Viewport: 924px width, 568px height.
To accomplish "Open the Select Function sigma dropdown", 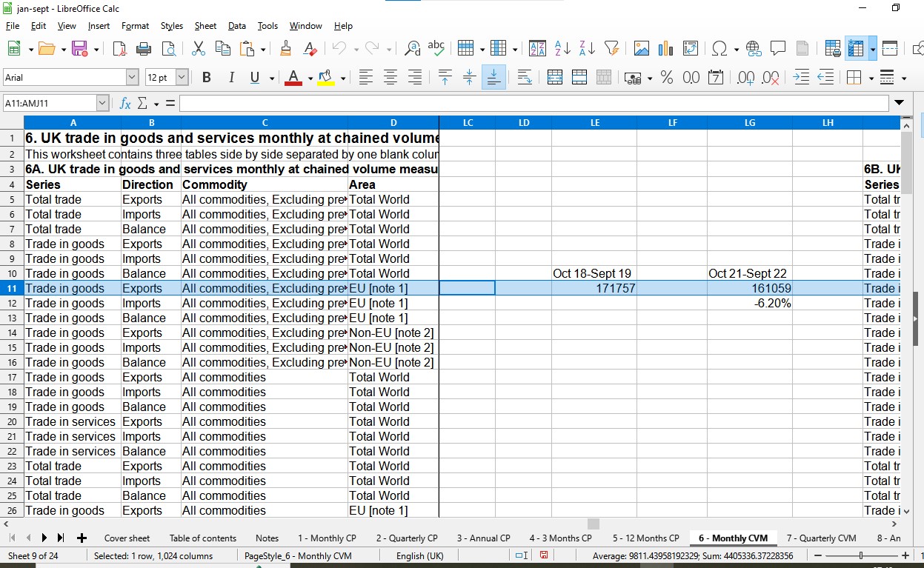I will [156, 104].
